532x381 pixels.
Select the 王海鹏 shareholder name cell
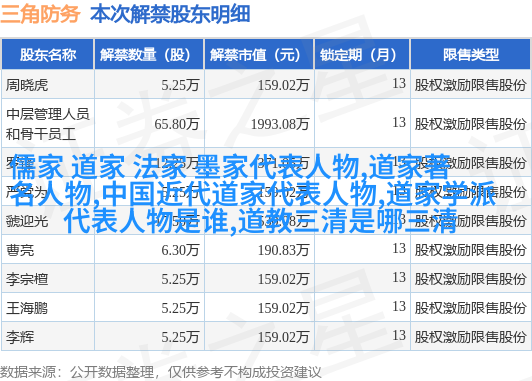[27, 308]
